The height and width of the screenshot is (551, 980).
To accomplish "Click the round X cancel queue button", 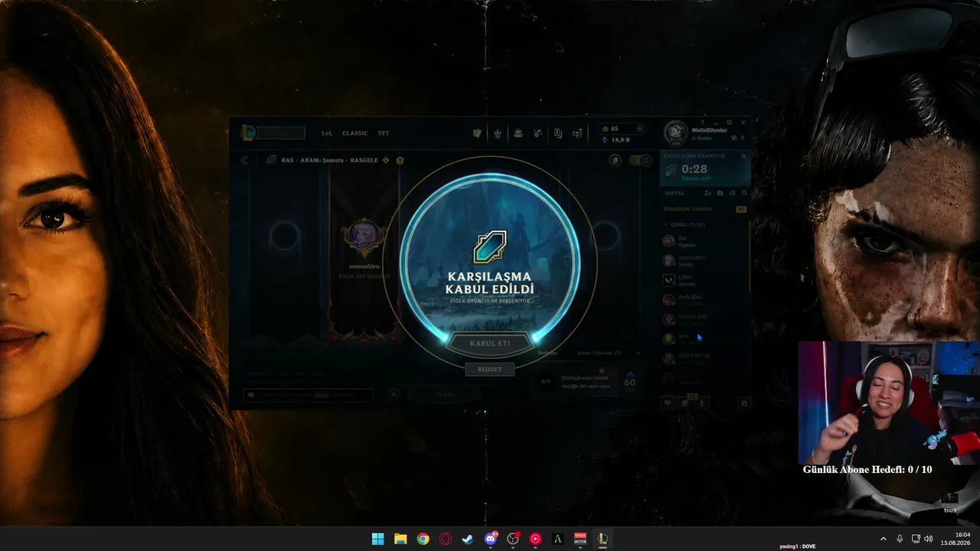I will [393, 394].
